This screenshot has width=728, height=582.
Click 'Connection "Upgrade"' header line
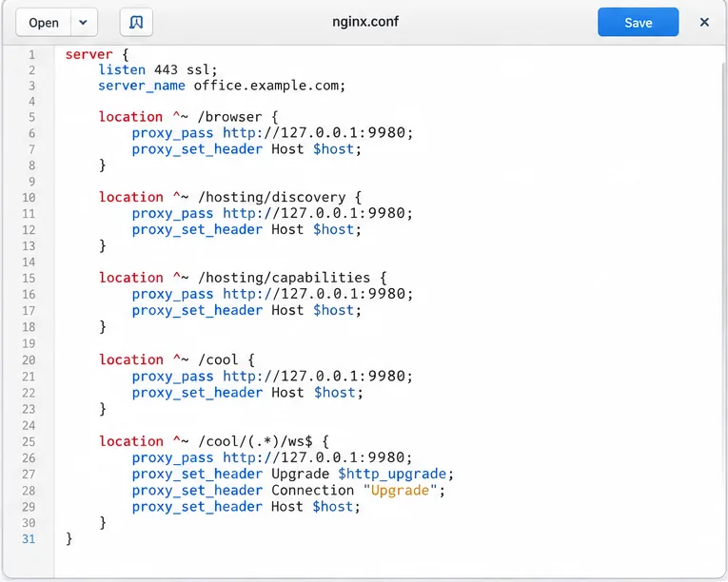288,491
